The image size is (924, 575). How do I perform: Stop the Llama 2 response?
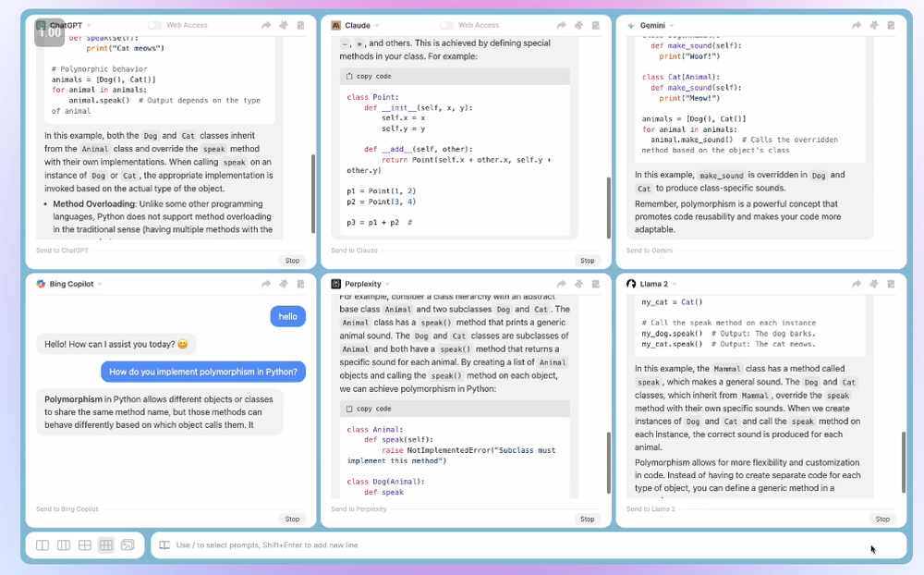click(882, 519)
